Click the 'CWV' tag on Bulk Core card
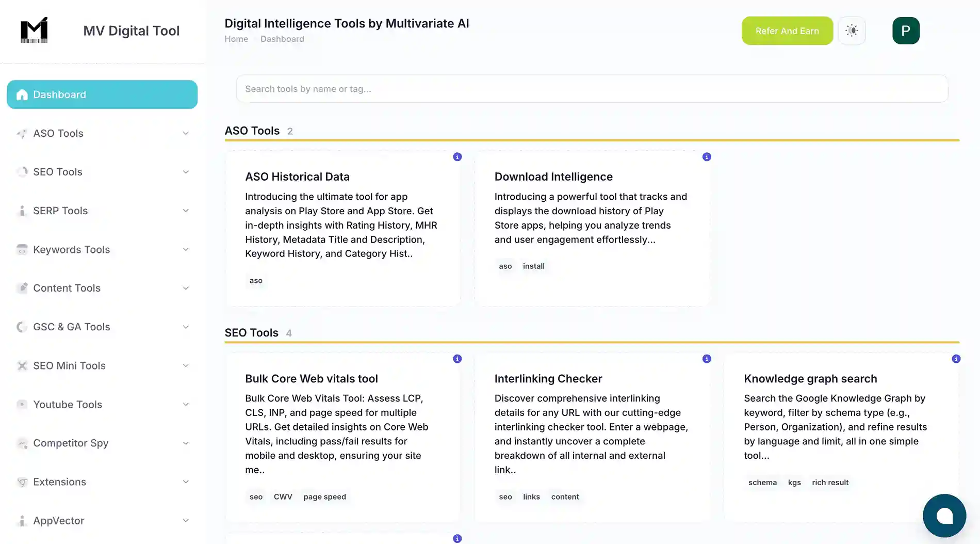 pyautogui.click(x=283, y=497)
